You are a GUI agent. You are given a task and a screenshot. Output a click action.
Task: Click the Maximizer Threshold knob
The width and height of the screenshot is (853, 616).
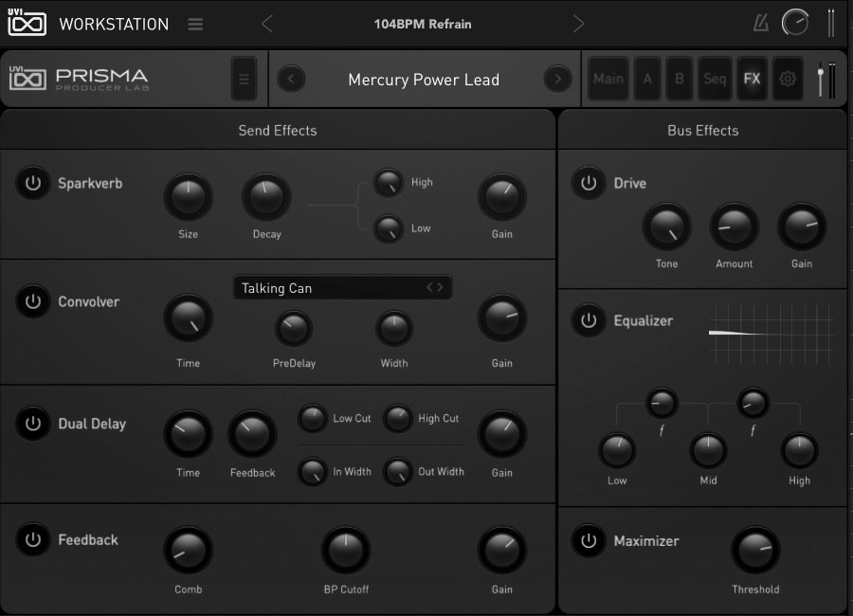[755, 551]
